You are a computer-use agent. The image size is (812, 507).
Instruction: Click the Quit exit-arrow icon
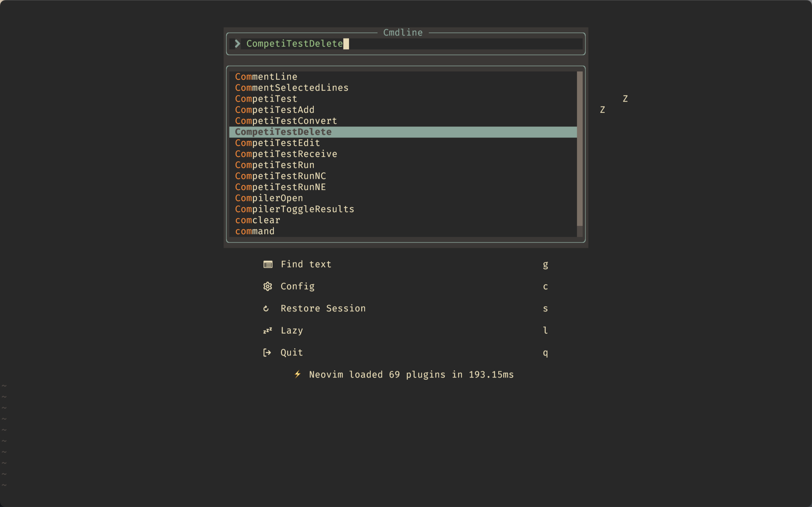click(267, 352)
